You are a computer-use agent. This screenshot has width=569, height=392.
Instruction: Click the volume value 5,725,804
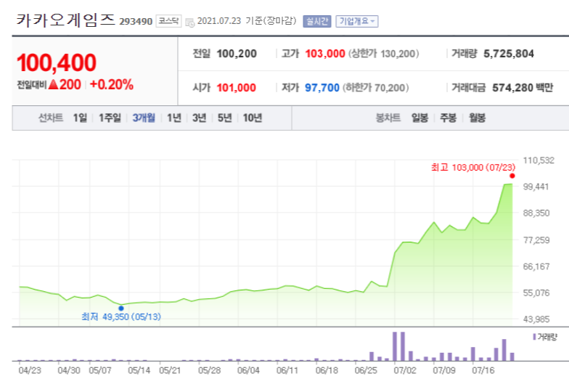(x=509, y=54)
